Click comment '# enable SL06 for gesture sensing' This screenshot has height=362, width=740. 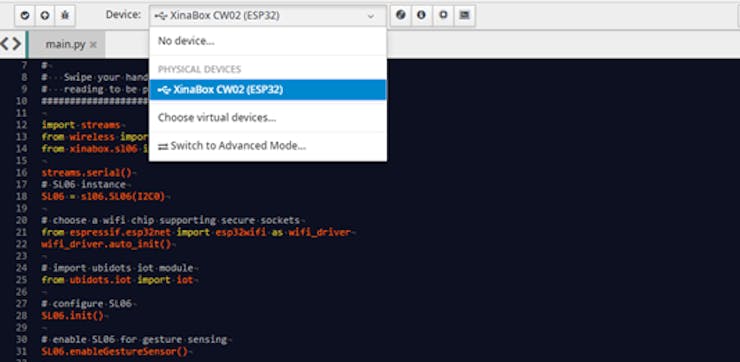click(x=135, y=339)
